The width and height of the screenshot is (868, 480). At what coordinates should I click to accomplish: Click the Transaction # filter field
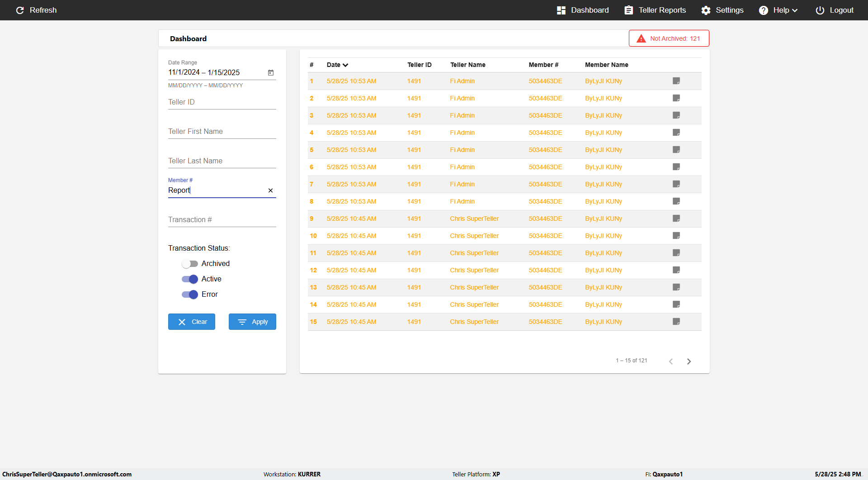coord(222,220)
